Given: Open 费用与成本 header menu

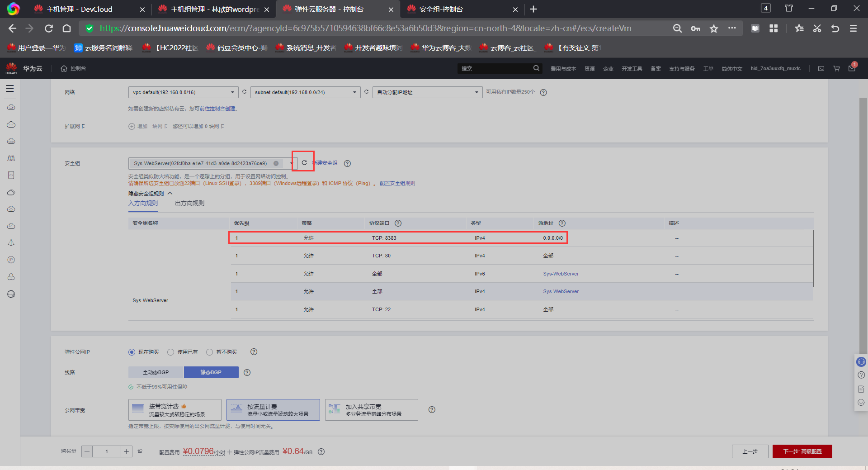Looking at the screenshot, I should click(563, 69).
